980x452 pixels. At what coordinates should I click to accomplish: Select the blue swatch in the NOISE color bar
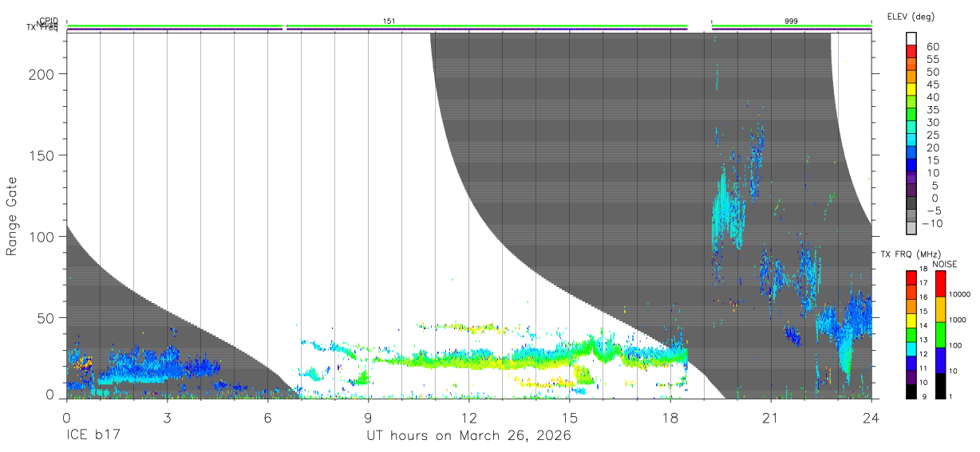point(940,360)
